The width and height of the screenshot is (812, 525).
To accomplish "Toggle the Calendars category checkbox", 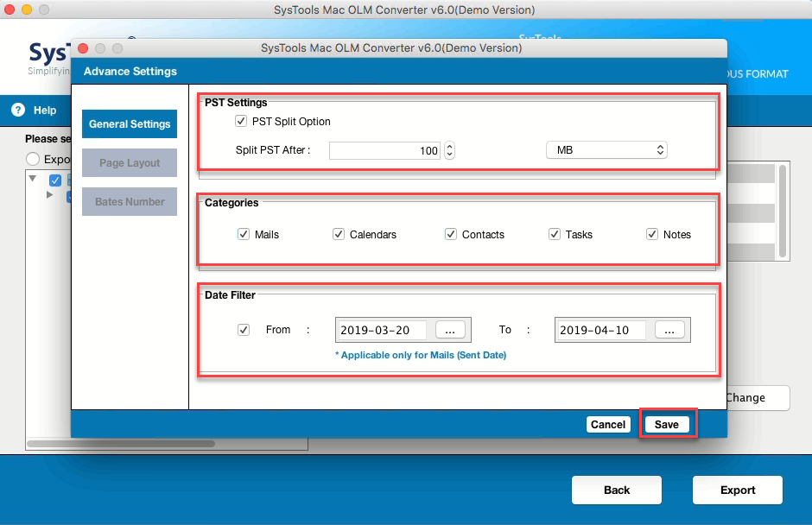I will pyautogui.click(x=339, y=234).
